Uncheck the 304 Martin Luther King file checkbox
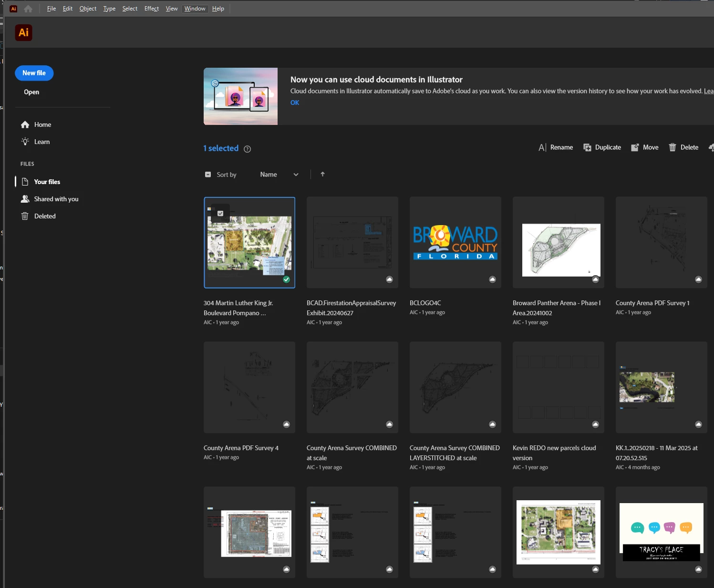 pos(220,213)
